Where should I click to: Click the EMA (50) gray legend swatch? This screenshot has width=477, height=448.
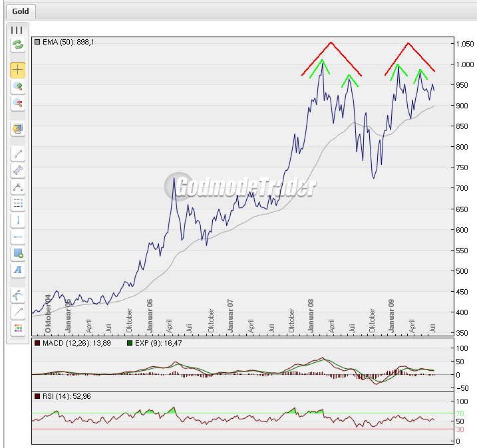click(x=37, y=42)
